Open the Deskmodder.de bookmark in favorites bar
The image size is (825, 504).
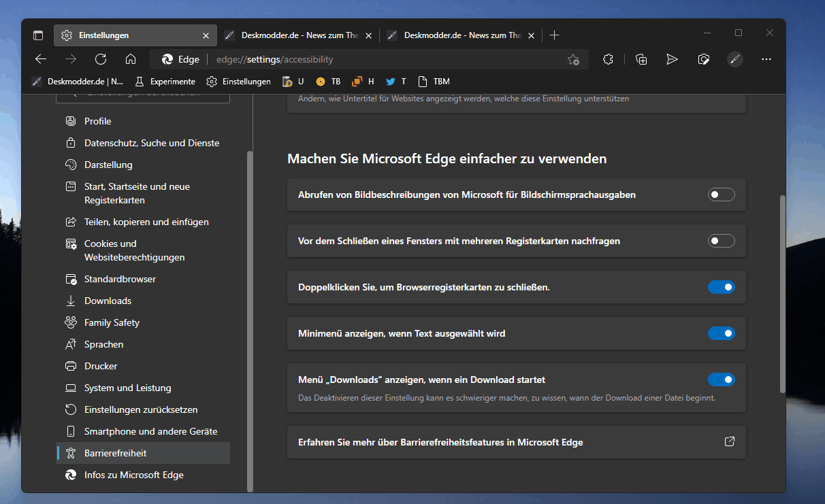[78, 82]
